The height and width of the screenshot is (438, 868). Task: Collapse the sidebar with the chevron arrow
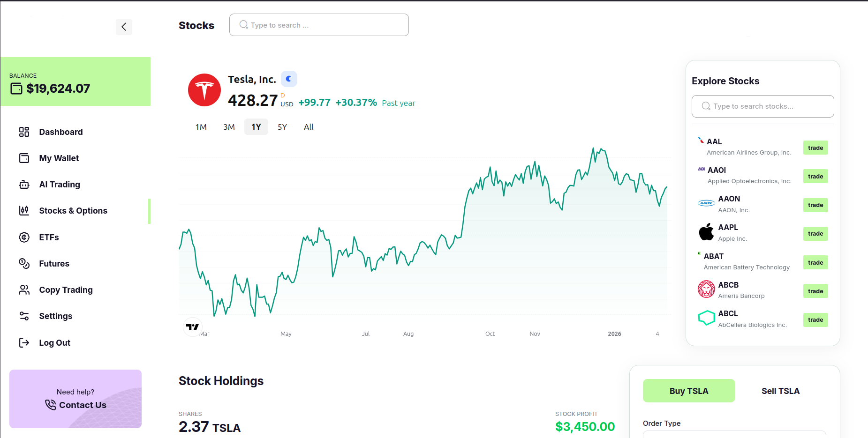pyautogui.click(x=124, y=27)
